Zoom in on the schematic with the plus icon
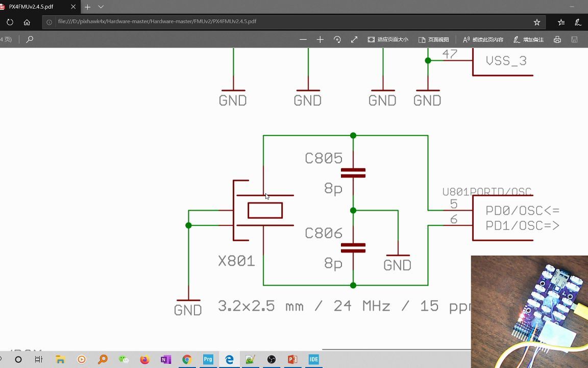 click(x=320, y=39)
